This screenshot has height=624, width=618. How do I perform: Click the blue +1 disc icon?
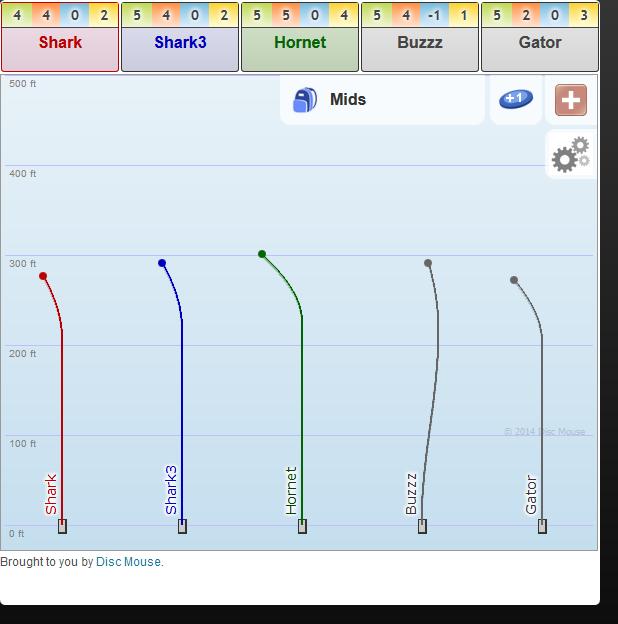pos(516,99)
